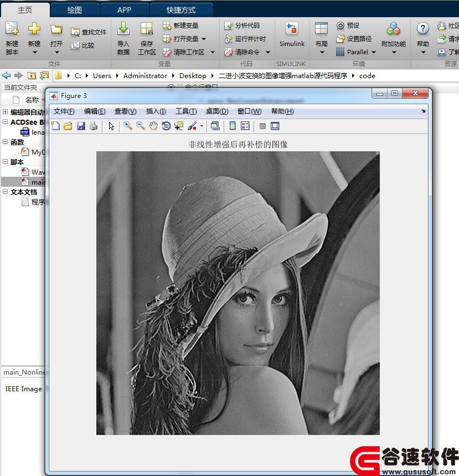Switch to the 快捷方式 tab
Screen dimensions: 459x476
181,10
